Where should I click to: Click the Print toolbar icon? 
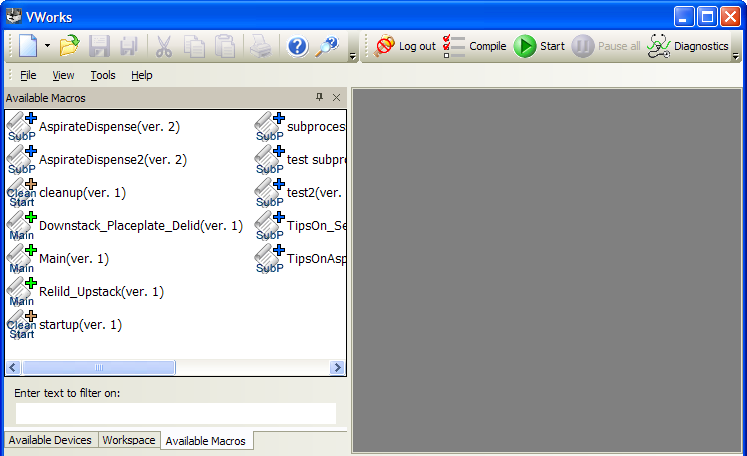[261, 46]
